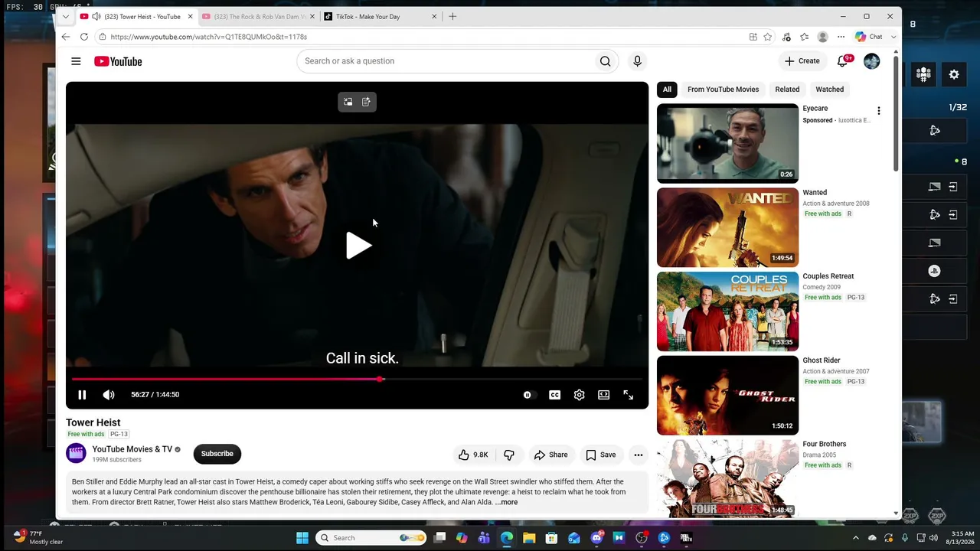Image resolution: width=980 pixels, height=551 pixels.
Task: Switch the player to theater mode
Action: tap(604, 395)
